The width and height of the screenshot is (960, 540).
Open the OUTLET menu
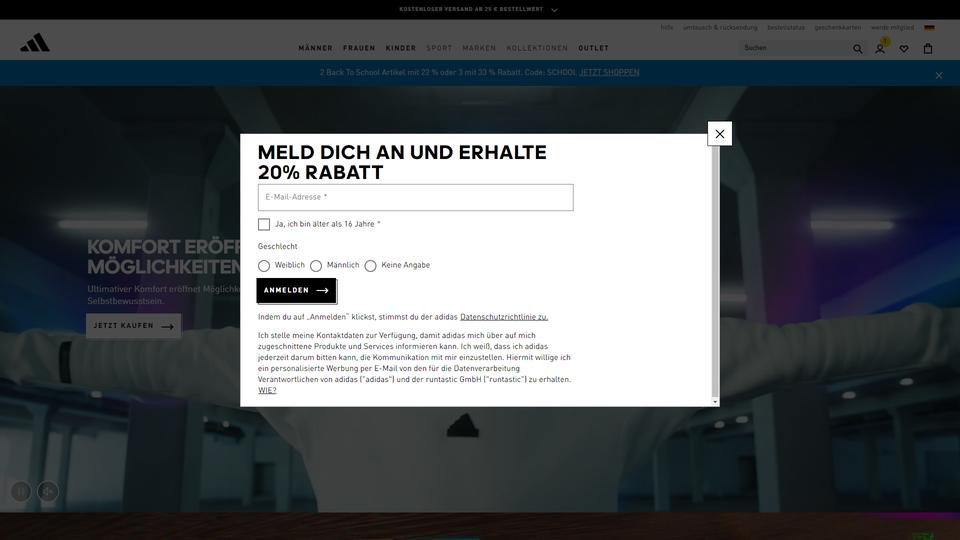pyautogui.click(x=593, y=48)
